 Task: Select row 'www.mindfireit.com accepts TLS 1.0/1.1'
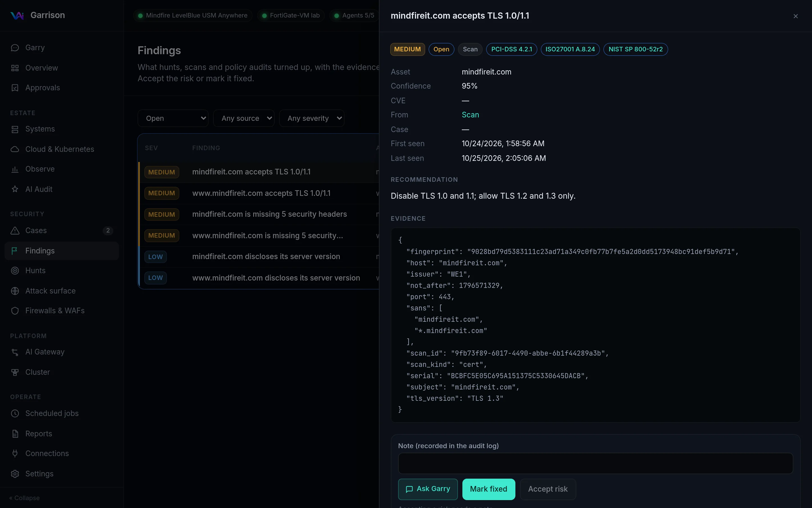pyautogui.click(x=259, y=193)
